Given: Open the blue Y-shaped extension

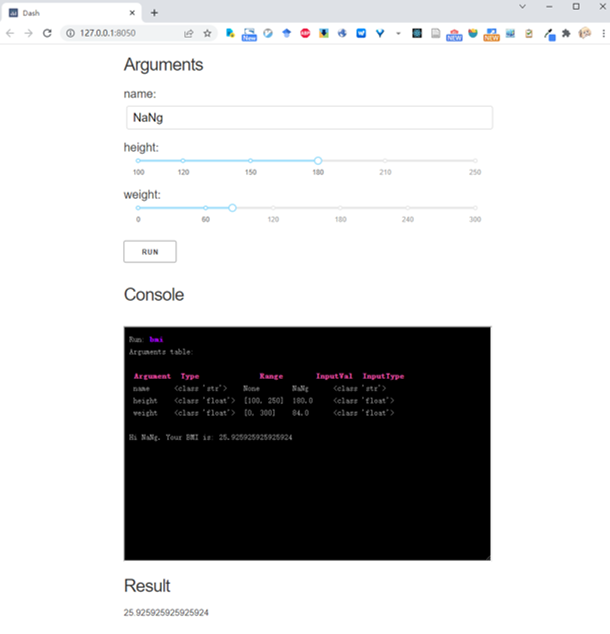Looking at the screenshot, I should pyautogui.click(x=380, y=33).
